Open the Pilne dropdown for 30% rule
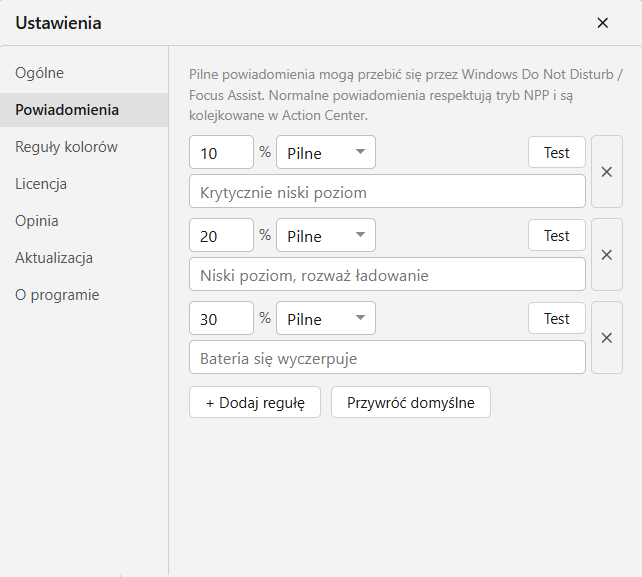This screenshot has height=577, width=642. click(x=326, y=318)
